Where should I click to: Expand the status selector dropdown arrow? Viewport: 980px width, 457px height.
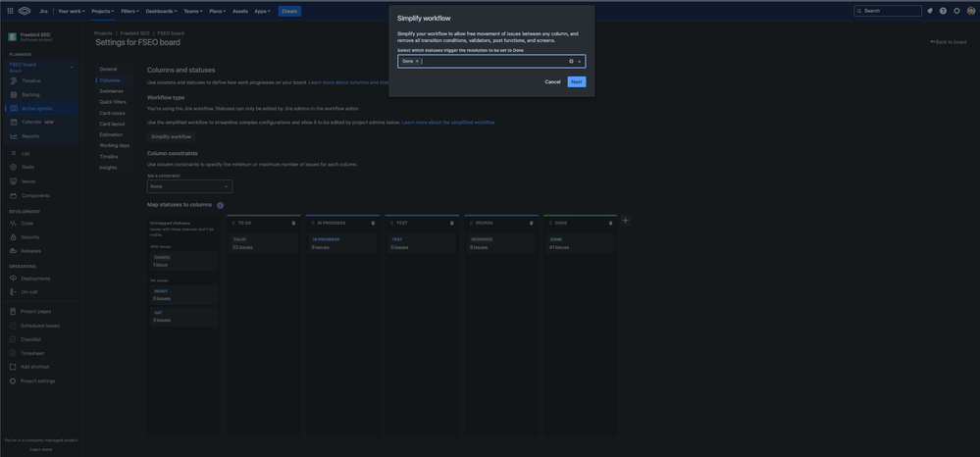[x=580, y=61]
